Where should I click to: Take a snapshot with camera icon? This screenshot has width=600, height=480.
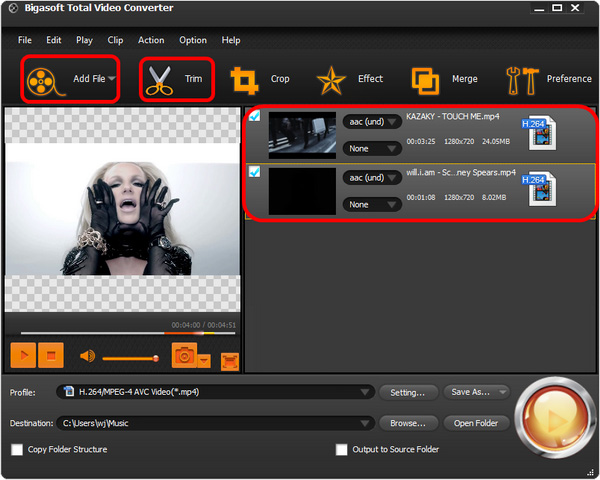point(184,355)
